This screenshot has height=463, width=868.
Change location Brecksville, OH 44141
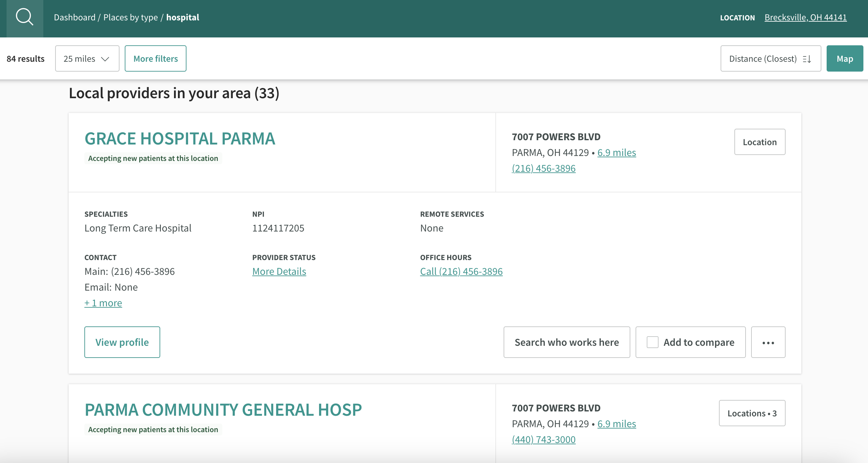coord(805,17)
